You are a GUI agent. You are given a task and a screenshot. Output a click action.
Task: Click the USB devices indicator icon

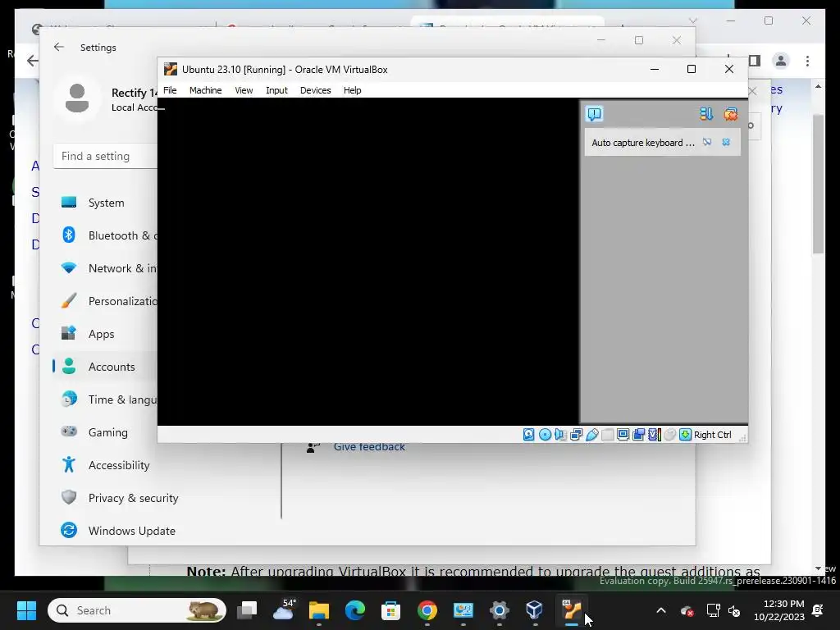tap(592, 435)
